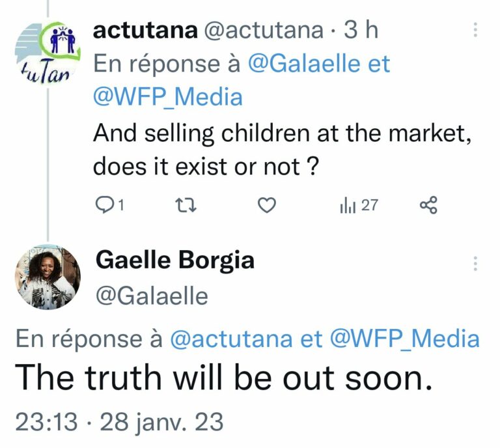Screen dimensions: 500x448
Task: Share actutana's tweet
Action: pos(428,205)
